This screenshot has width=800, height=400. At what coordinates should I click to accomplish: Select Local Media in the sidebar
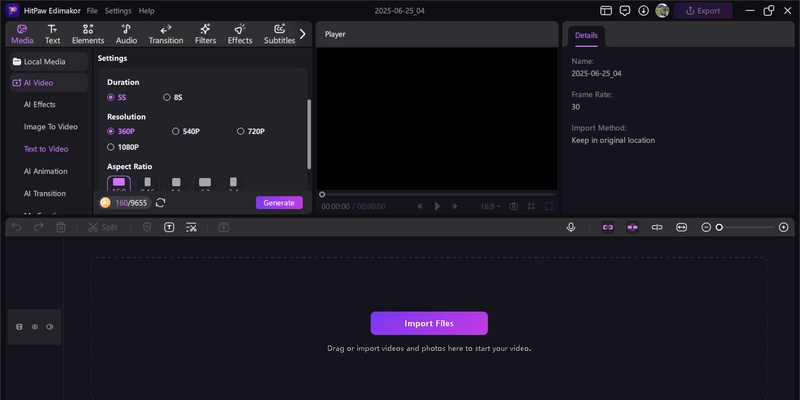point(49,62)
